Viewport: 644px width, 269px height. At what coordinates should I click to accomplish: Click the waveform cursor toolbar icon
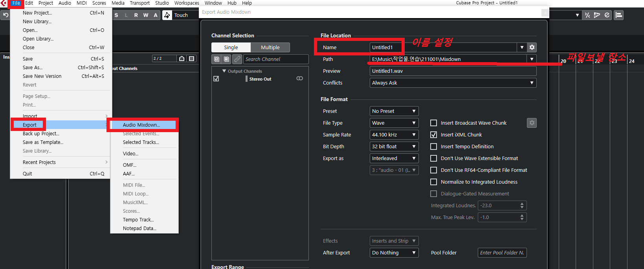click(x=597, y=15)
